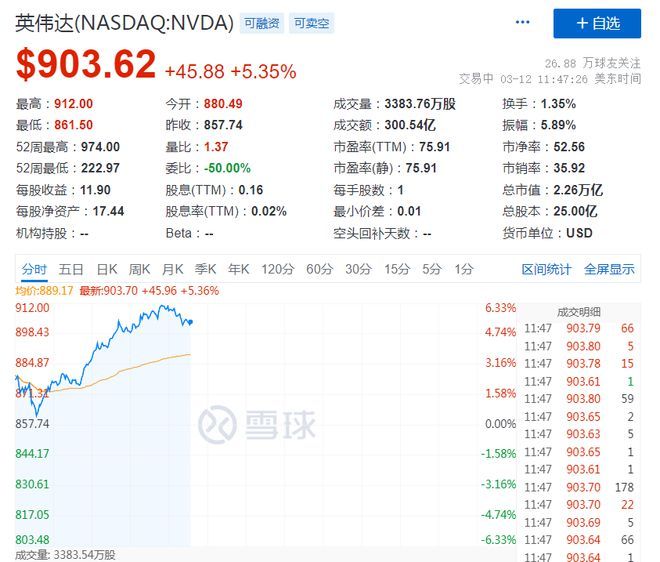Viewport: 660px width, 562px height.
Task: Click the 可卖空 tag
Action: [x=311, y=23]
